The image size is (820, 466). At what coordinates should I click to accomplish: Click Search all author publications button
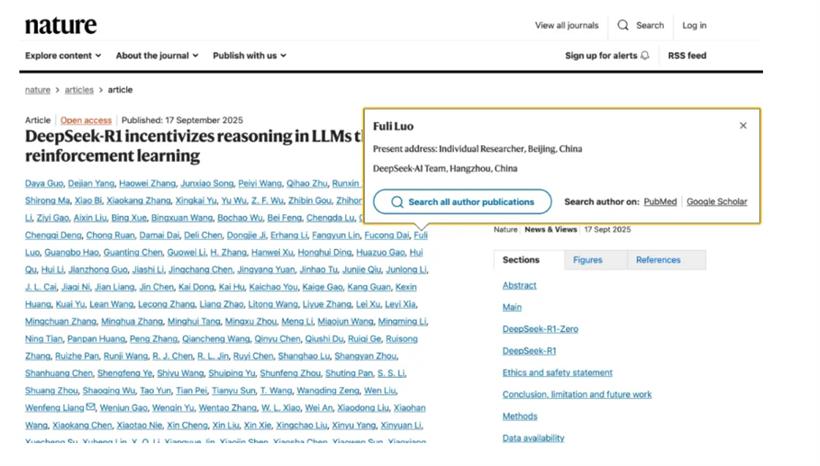pos(462,201)
